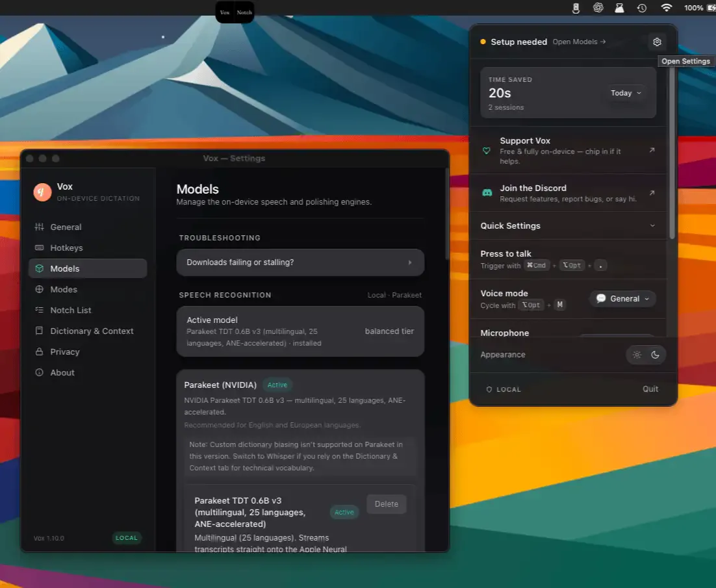Click the microphone remote icon in menu bar
This screenshot has width=716, height=588.
576,8
